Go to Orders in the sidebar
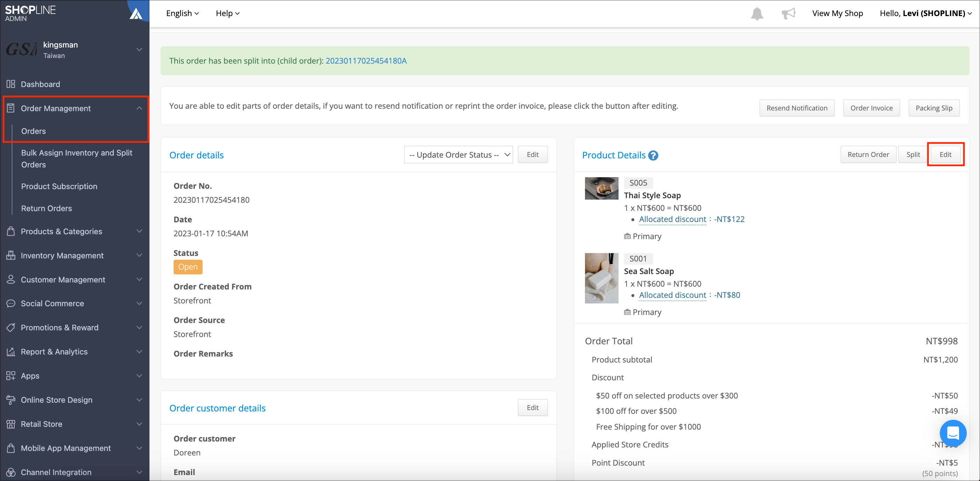Image resolution: width=980 pixels, height=481 pixels. click(x=34, y=131)
